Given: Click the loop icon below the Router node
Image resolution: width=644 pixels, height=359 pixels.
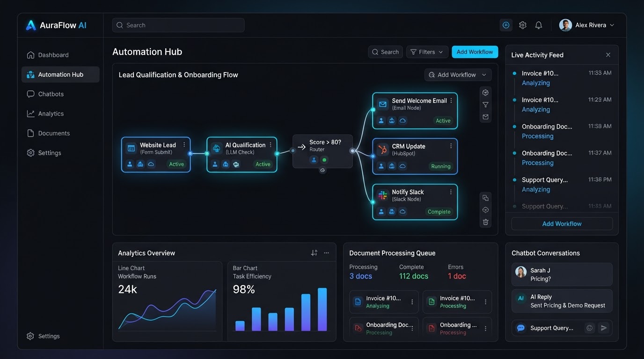Looking at the screenshot, I should 322,171.
